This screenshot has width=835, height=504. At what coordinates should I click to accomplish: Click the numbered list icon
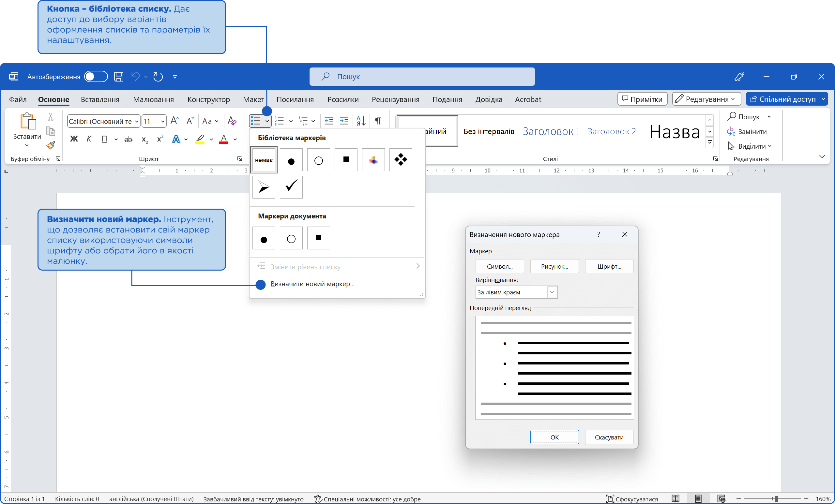point(280,121)
